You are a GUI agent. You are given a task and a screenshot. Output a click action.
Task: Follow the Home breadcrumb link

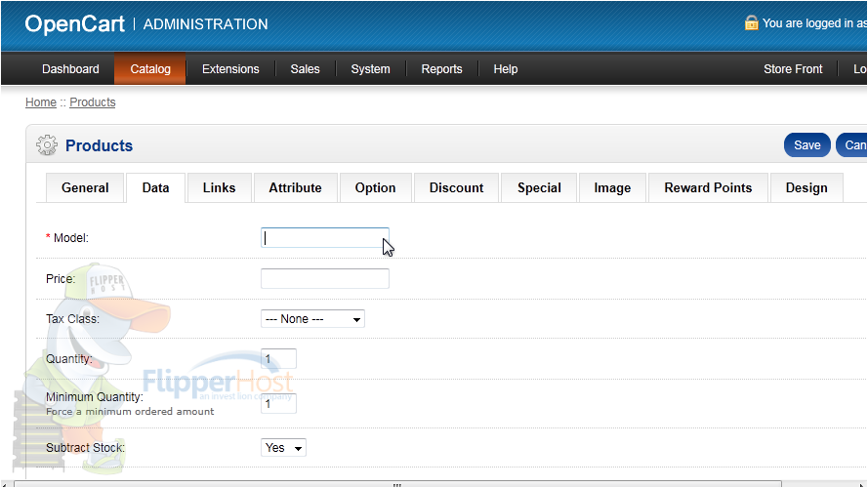(41, 102)
